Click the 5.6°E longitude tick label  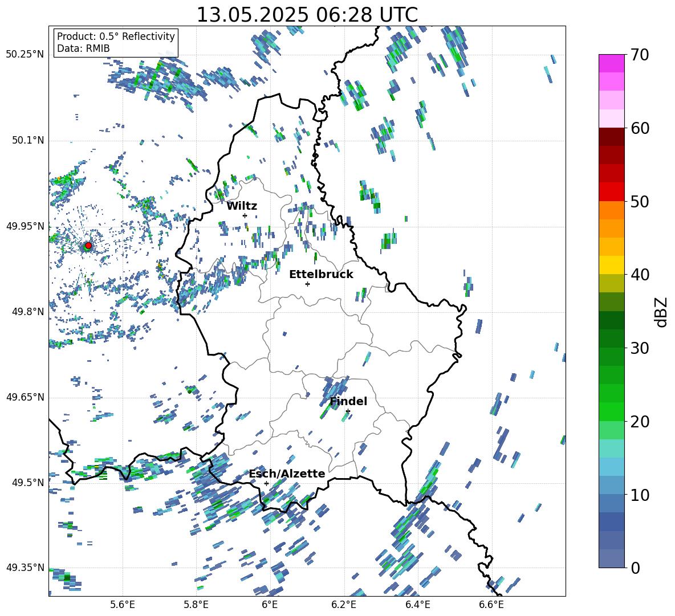(x=123, y=605)
